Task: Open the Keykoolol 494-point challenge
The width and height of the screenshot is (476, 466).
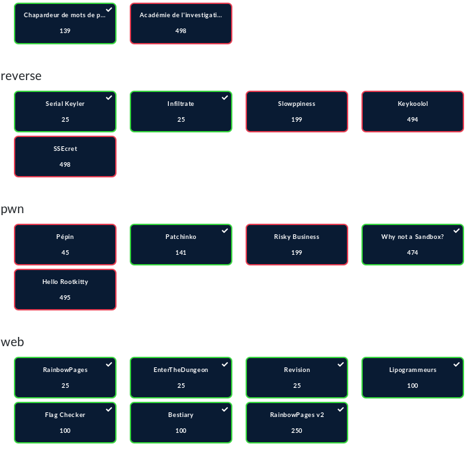Action: pyautogui.click(x=412, y=111)
